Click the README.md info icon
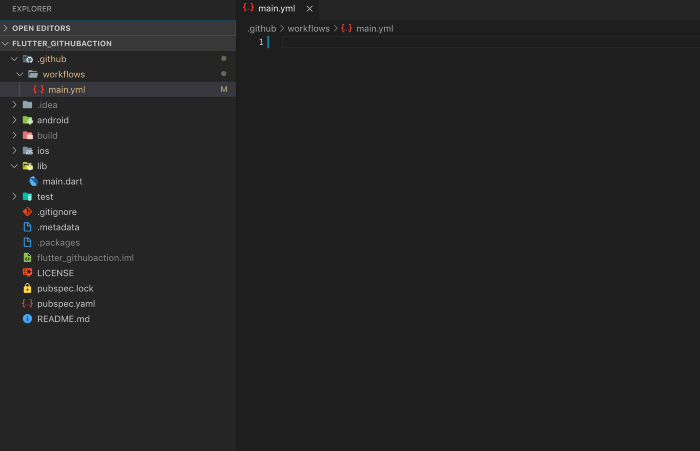The width and height of the screenshot is (700, 451). [27, 319]
